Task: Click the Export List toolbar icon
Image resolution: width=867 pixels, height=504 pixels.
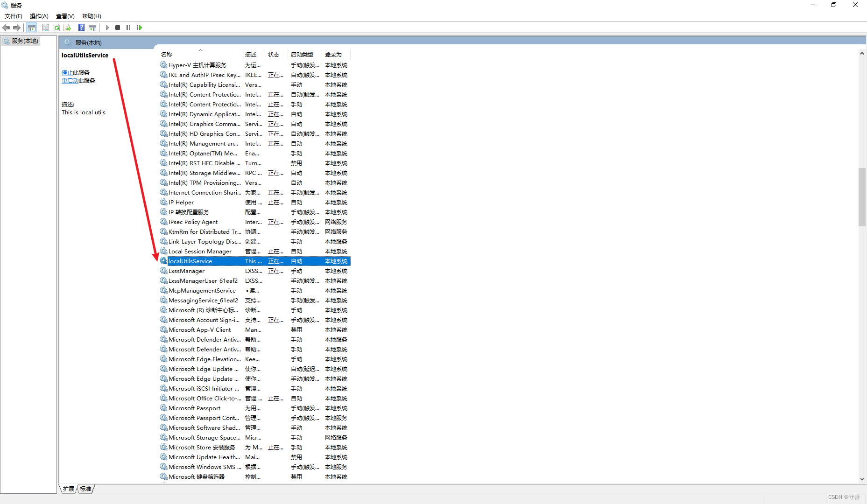Action: 67,28
